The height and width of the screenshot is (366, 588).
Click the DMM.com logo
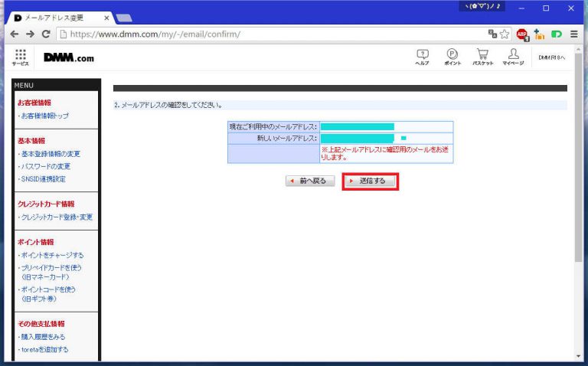click(x=69, y=57)
